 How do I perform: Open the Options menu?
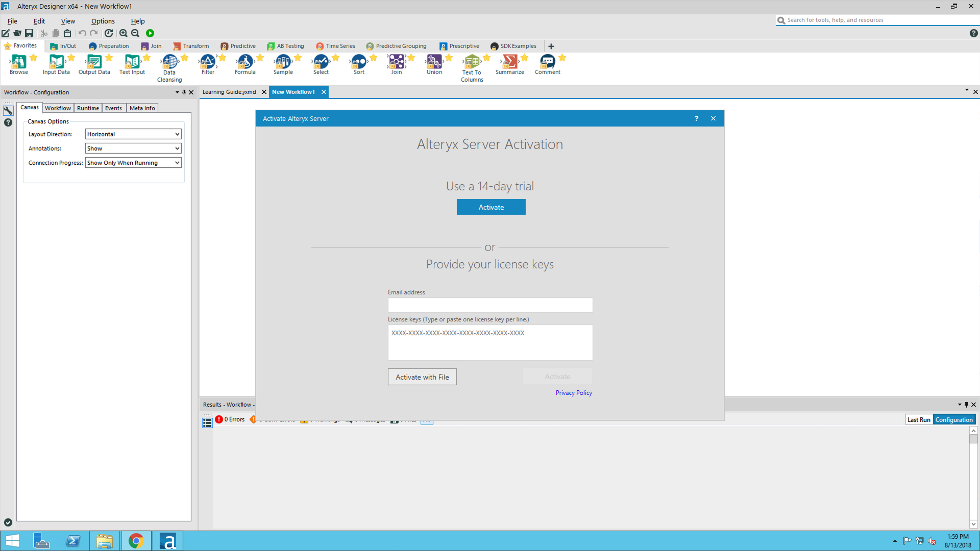pos(103,21)
